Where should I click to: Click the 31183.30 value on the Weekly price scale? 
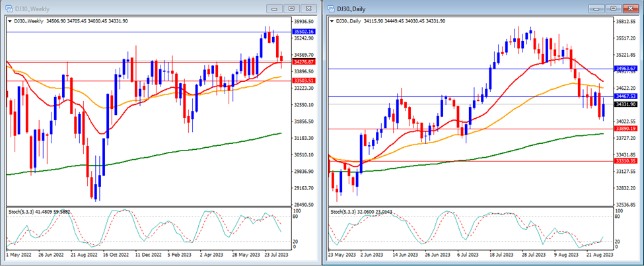[x=304, y=138]
